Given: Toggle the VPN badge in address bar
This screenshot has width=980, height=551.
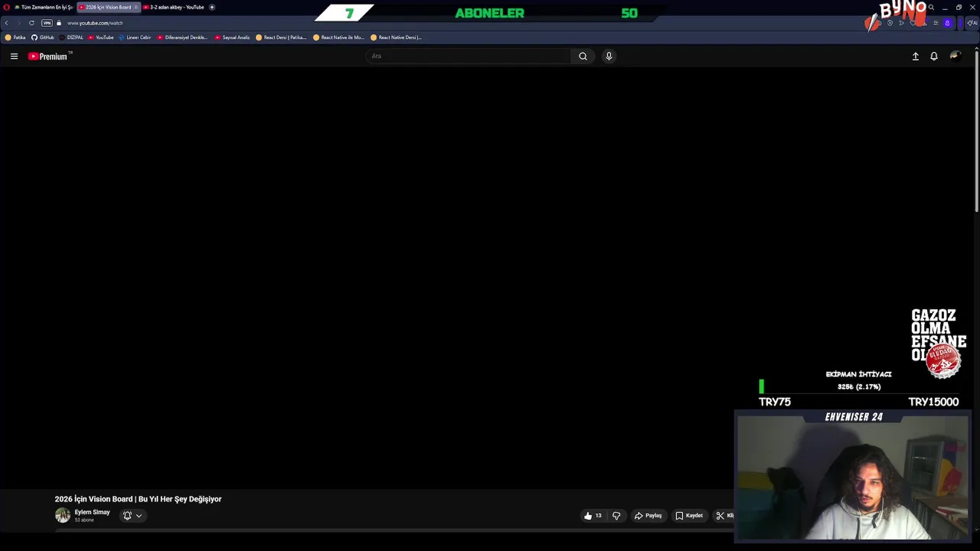Looking at the screenshot, I should pos(47,23).
